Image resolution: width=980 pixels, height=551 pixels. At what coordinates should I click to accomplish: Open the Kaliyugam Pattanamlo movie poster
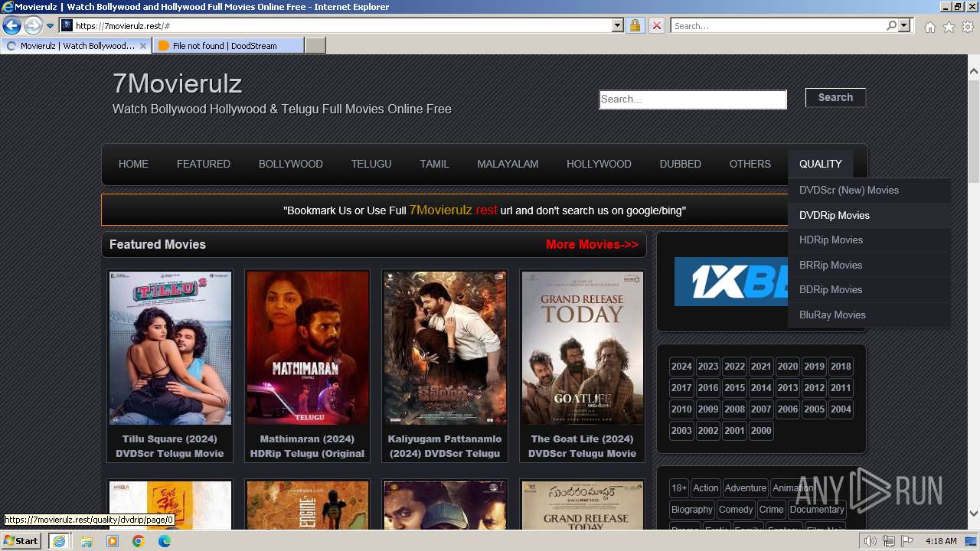click(x=445, y=347)
